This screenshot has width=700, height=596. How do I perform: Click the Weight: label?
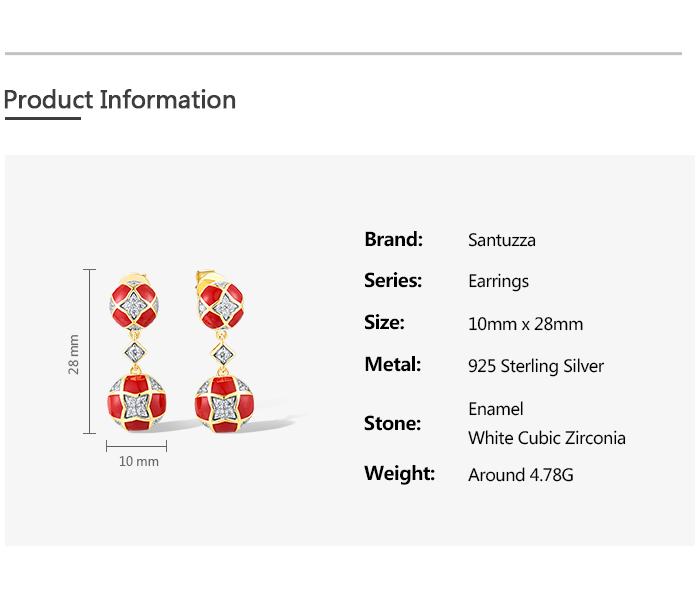(x=399, y=473)
